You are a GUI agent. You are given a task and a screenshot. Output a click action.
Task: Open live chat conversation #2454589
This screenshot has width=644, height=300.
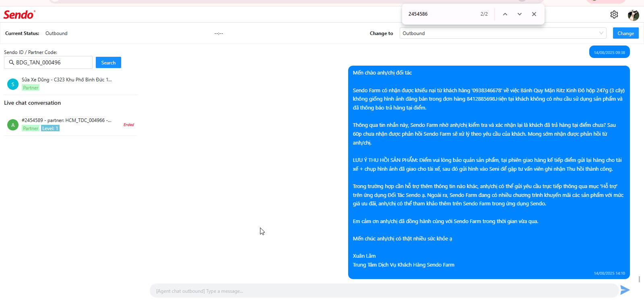coord(70,124)
